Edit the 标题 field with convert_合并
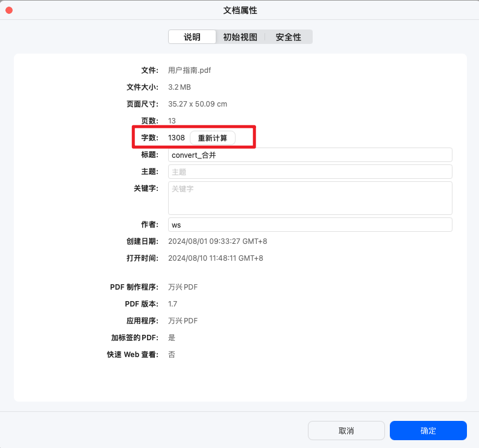The height and width of the screenshot is (448, 479). click(310, 155)
